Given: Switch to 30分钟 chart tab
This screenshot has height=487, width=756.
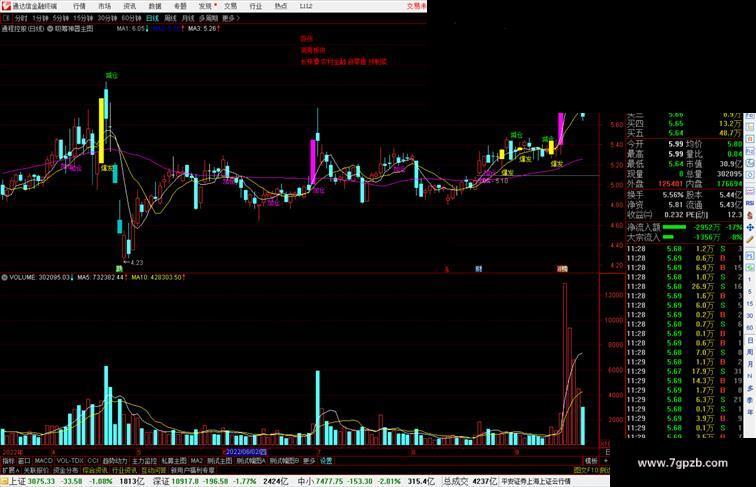Looking at the screenshot, I should [x=107, y=18].
